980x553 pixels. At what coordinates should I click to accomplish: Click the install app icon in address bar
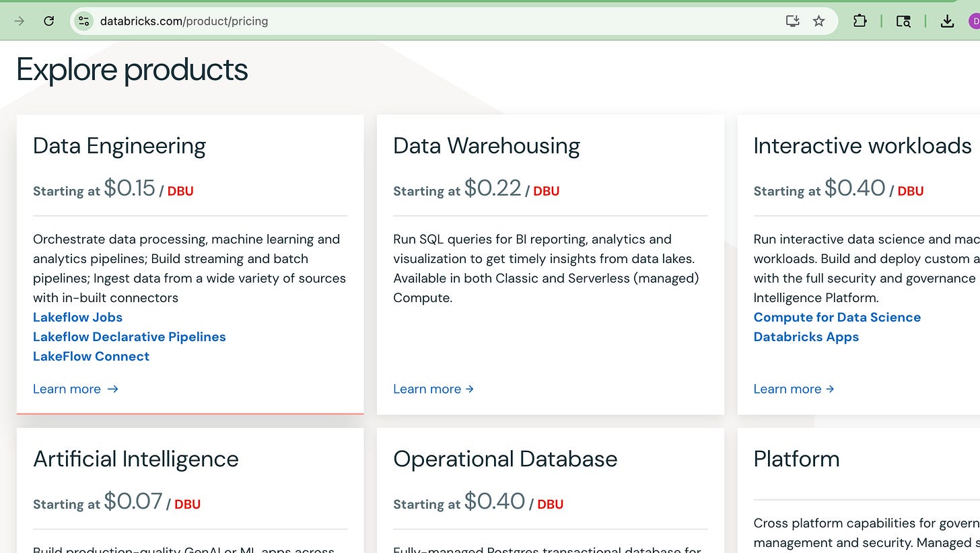[x=793, y=21]
